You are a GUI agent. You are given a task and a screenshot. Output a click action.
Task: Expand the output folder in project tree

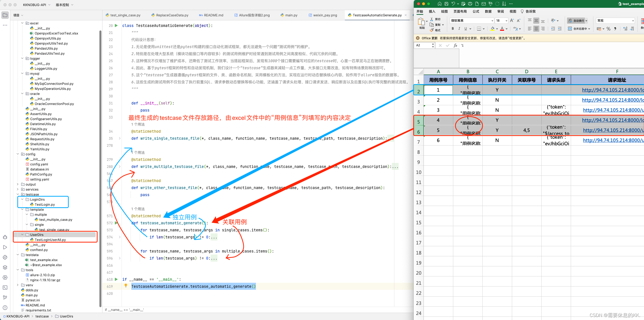[18, 184]
